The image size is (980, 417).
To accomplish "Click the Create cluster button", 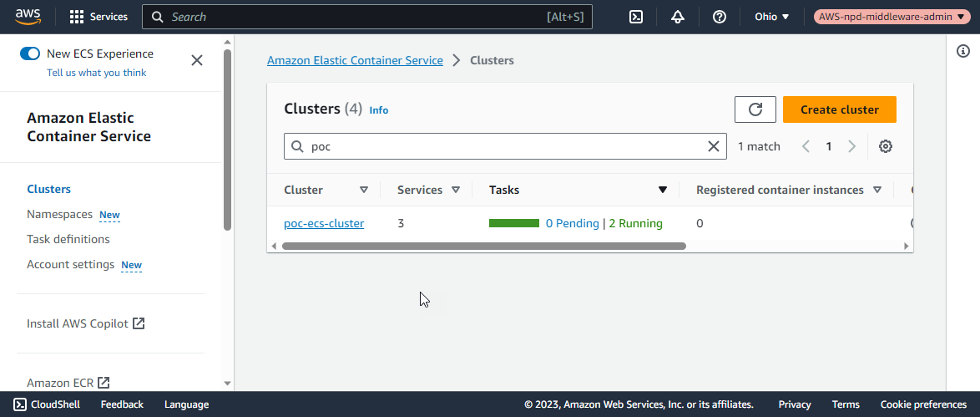I will point(840,109).
